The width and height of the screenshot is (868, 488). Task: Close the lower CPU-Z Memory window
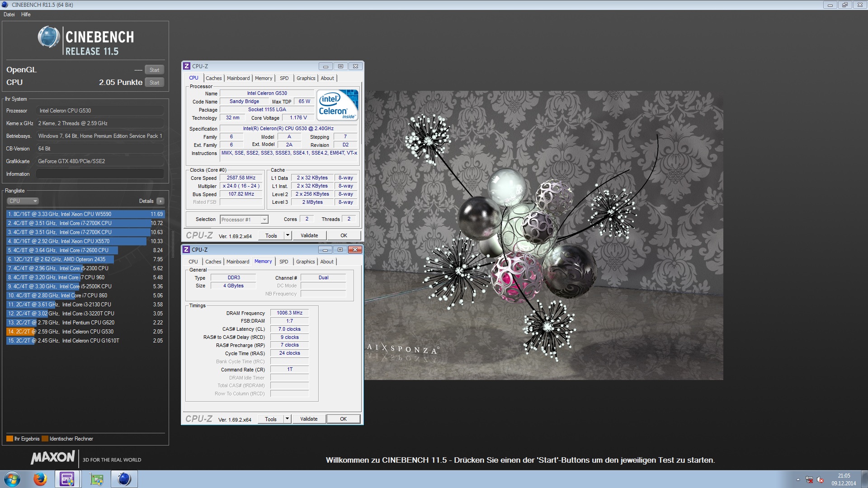click(x=355, y=250)
